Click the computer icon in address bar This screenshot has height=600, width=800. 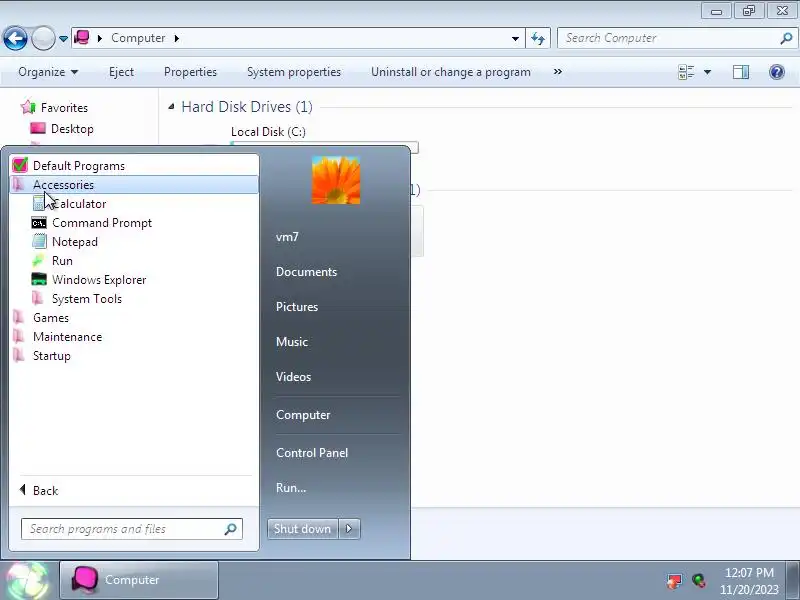(x=82, y=38)
